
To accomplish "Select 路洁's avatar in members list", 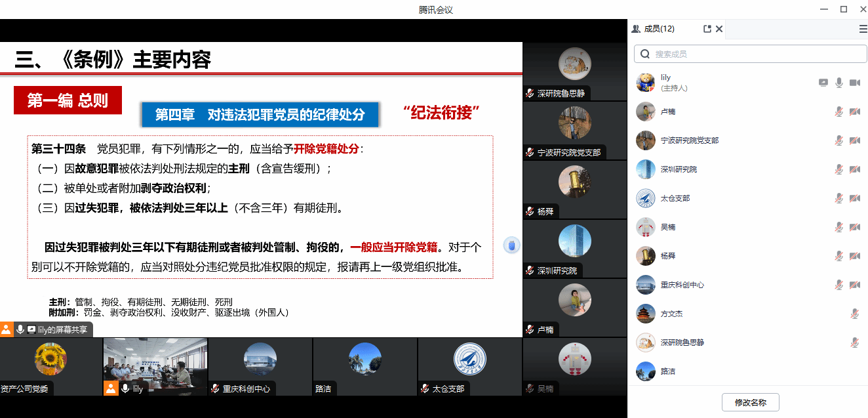I will [x=646, y=371].
